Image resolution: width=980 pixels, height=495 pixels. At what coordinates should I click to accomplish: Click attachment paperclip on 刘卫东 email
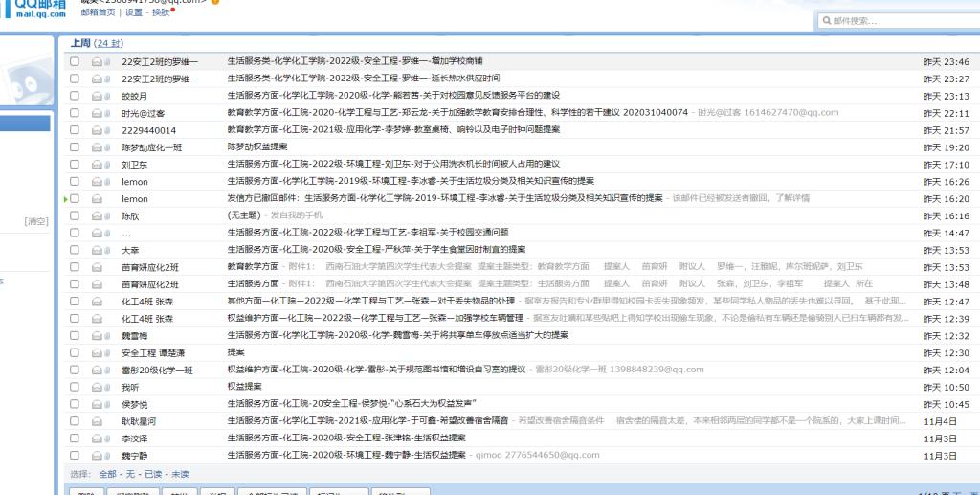[x=107, y=165]
